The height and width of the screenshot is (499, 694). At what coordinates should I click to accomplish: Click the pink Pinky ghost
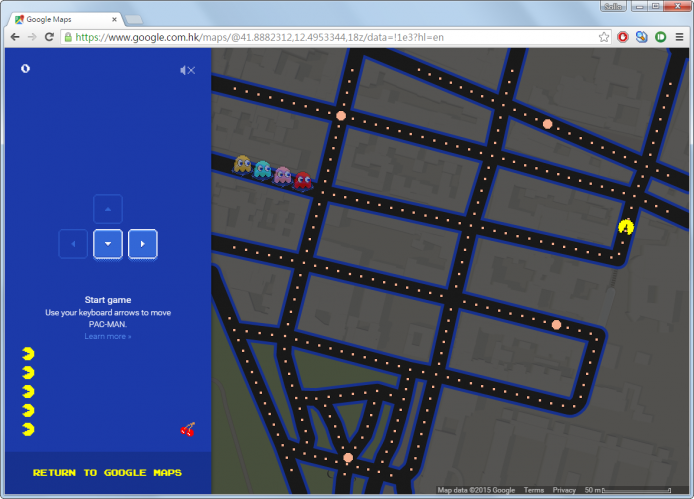(283, 175)
